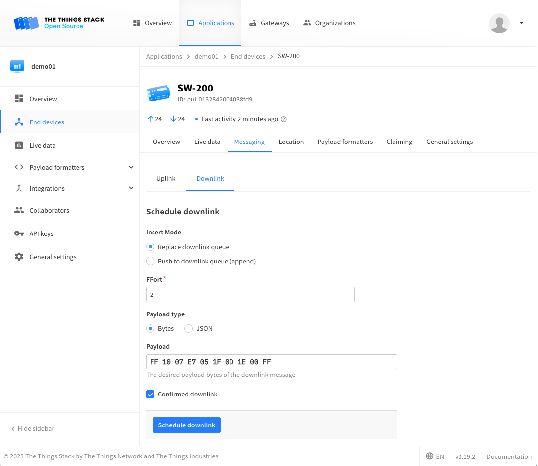Click the API keys key icon
538x466 pixels.
(19, 234)
